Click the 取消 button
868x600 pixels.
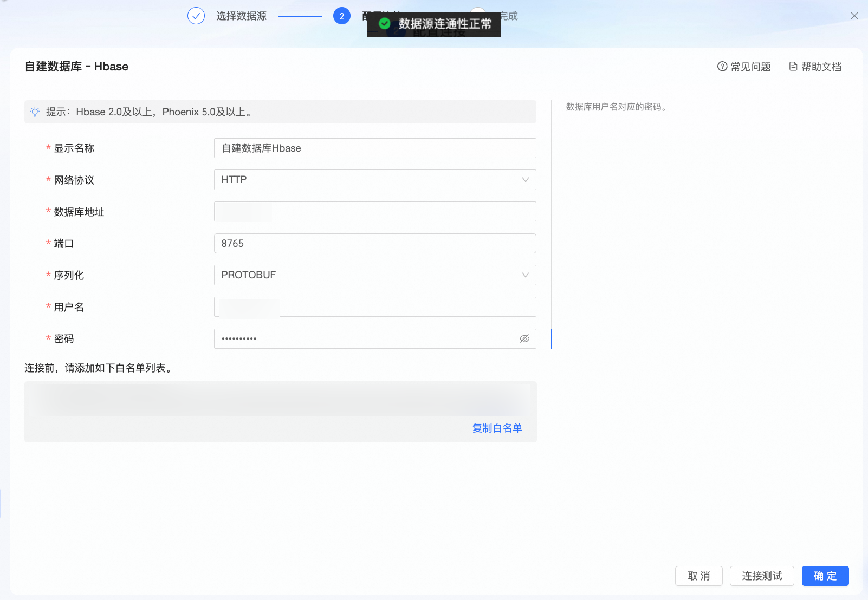pos(698,576)
